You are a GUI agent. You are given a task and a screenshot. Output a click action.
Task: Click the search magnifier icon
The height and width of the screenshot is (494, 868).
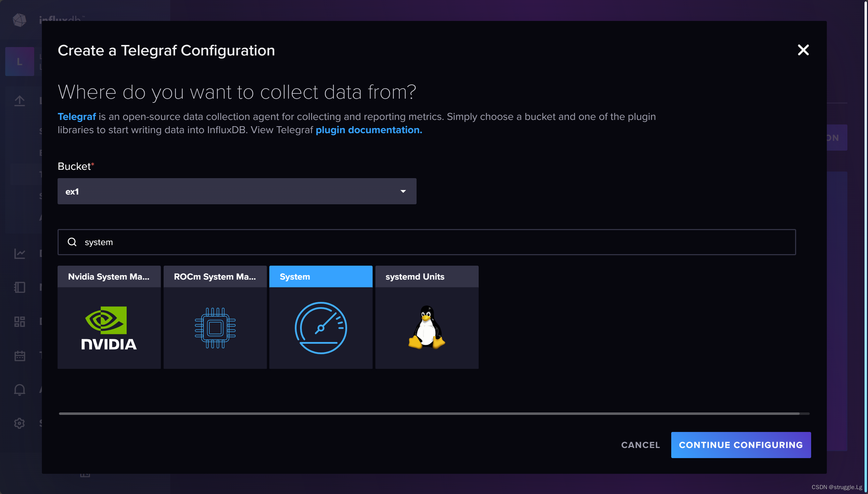point(72,242)
